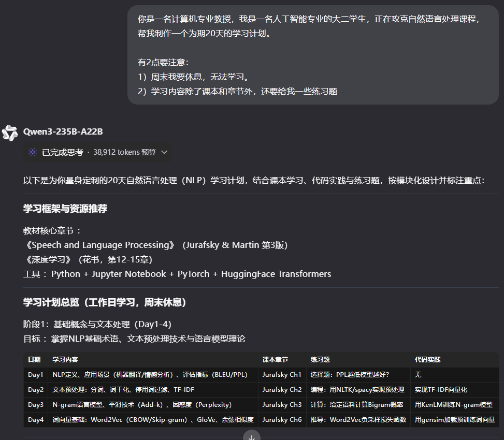The image size is (504, 440).
Task: Click the 给定语料计算Bigram概率 cell
Action: click(x=358, y=405)
